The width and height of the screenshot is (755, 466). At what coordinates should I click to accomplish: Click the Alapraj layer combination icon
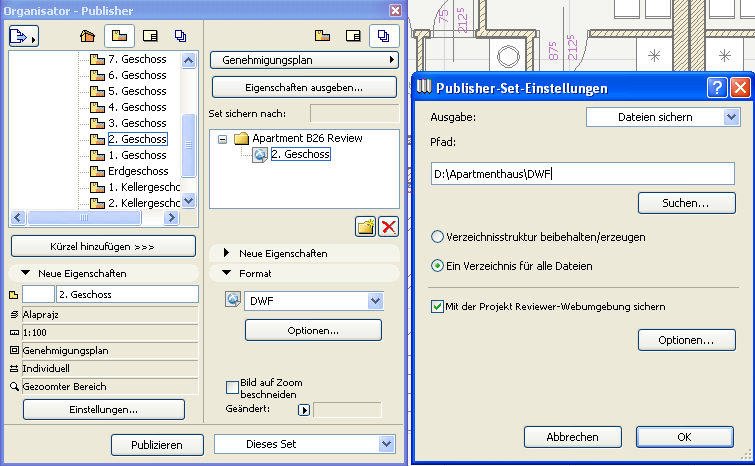click(14, 314)
